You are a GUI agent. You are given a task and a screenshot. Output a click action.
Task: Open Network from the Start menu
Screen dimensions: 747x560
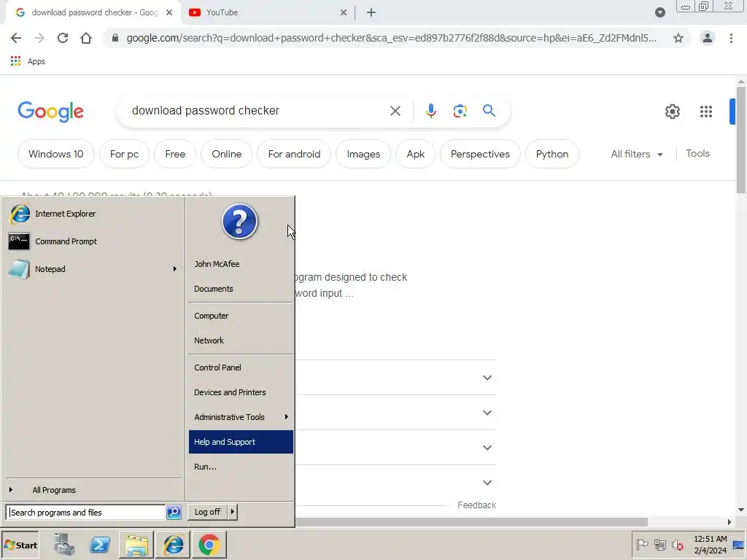241,341
